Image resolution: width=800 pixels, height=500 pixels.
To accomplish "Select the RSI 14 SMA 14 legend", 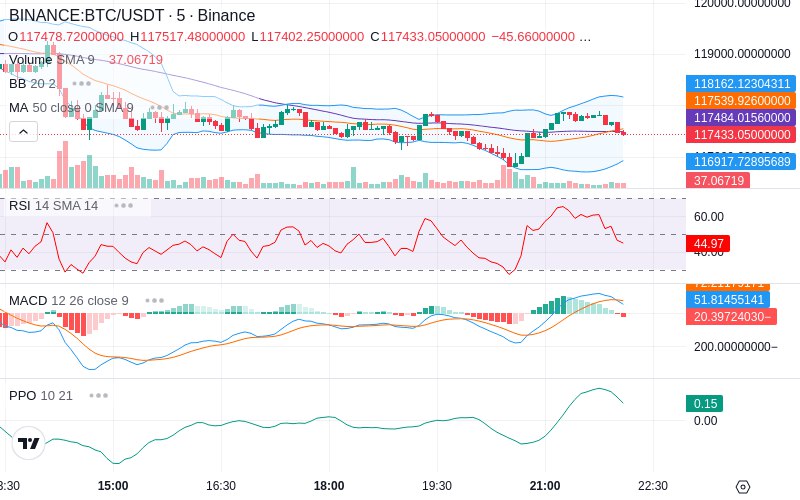I will click(x=54, y=206).
